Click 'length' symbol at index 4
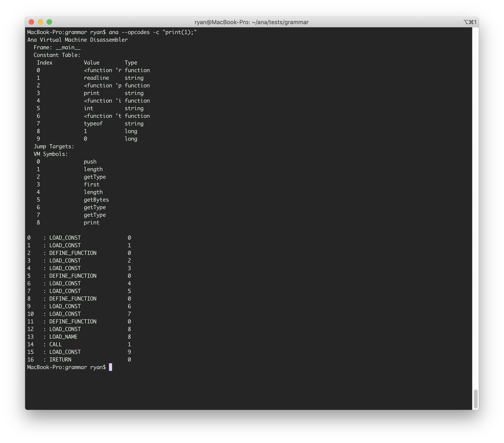This screenshot has width=504, height=443. [93, 192]
